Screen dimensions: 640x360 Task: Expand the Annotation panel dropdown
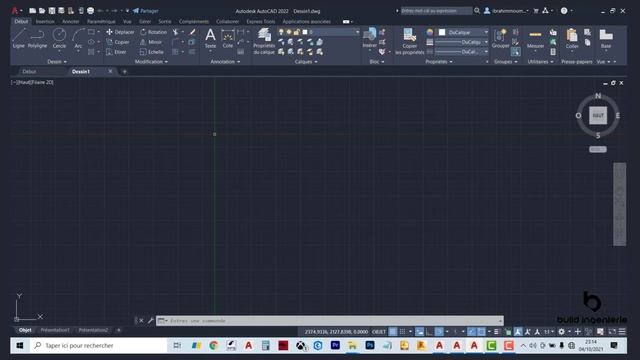[x=225, y=62]
